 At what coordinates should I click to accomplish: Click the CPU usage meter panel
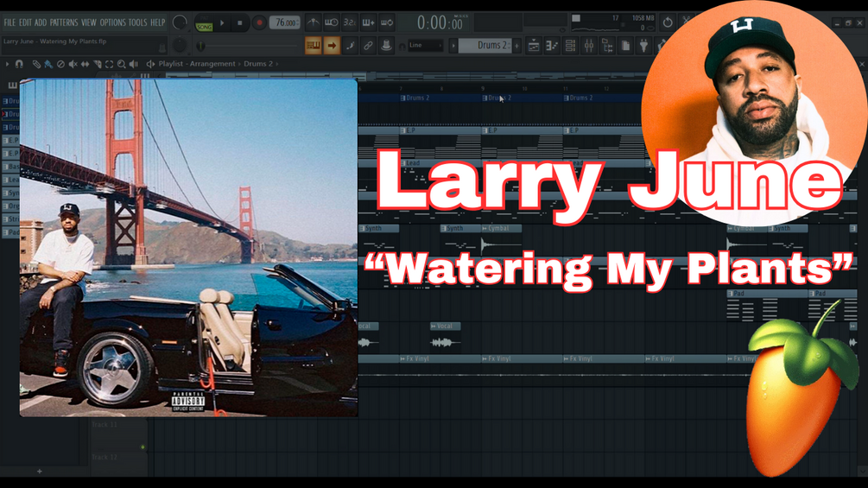pos(613,22)
